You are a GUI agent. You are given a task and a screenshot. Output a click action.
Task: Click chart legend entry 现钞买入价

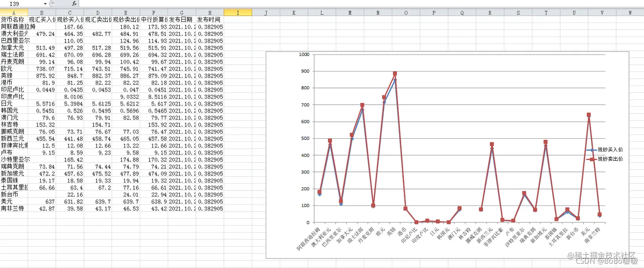pos(604,150)
